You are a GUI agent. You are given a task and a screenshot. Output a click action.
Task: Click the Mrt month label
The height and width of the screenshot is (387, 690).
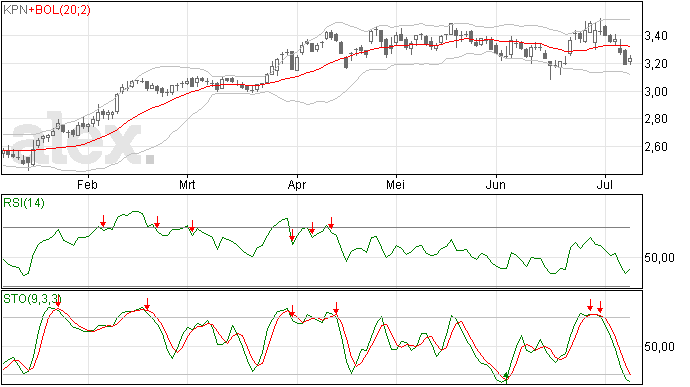click(x=187, y=184)
